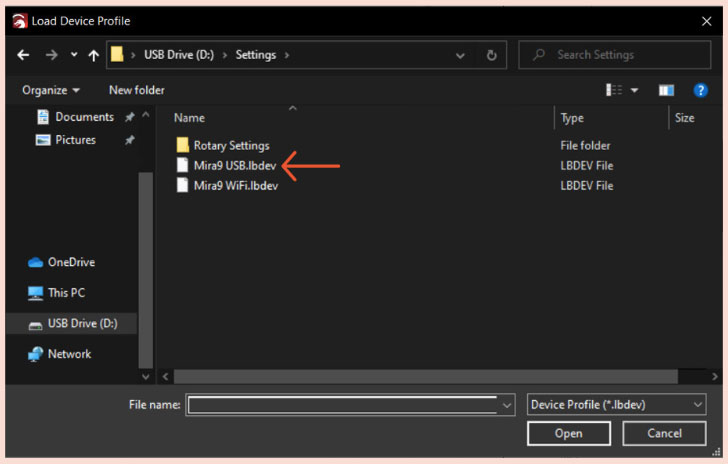Screen dimensions: 728x464
Task: Unpin Documents using pin icon
Action: tap(130, 117)
